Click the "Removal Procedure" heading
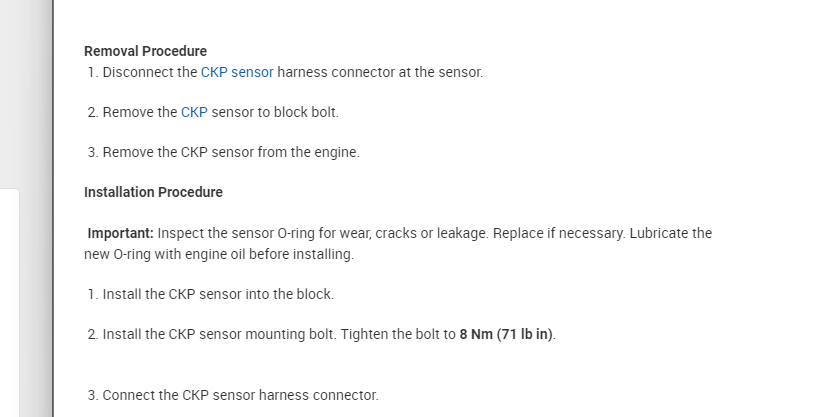The height and width of the screenshot is (417, 822). [145, 51]
